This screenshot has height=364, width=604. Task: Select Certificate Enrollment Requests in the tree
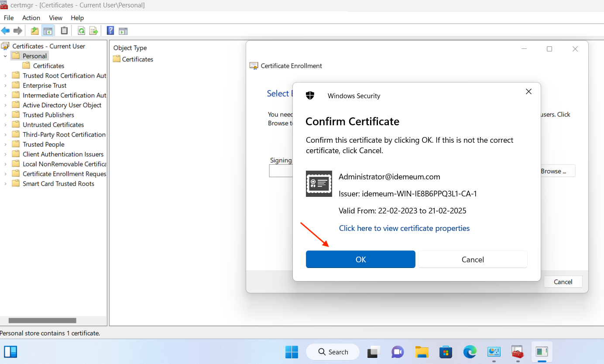pyautogui.click(x=59, y=174)
